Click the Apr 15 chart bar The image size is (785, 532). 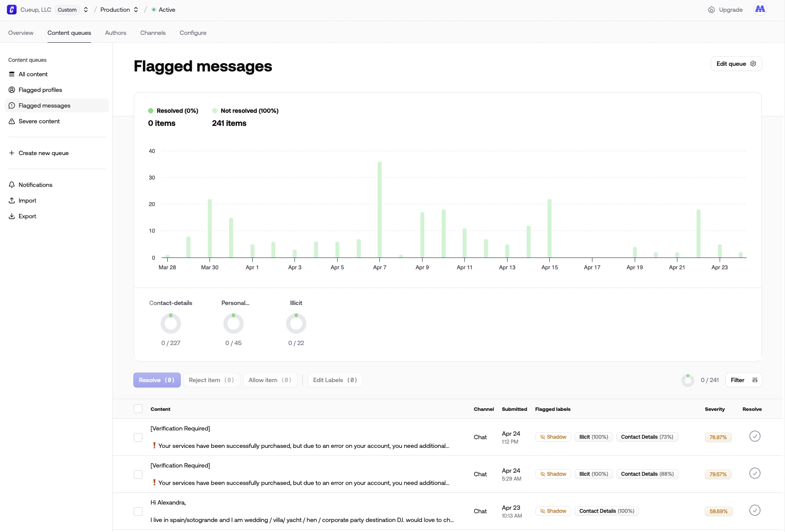(x=550, y=228)
